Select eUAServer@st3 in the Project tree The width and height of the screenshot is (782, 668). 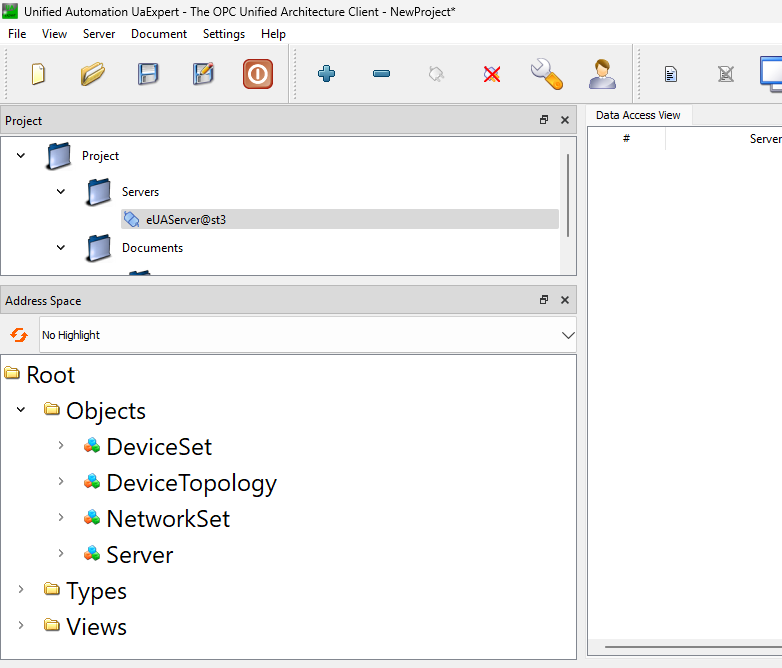(186, 219)
